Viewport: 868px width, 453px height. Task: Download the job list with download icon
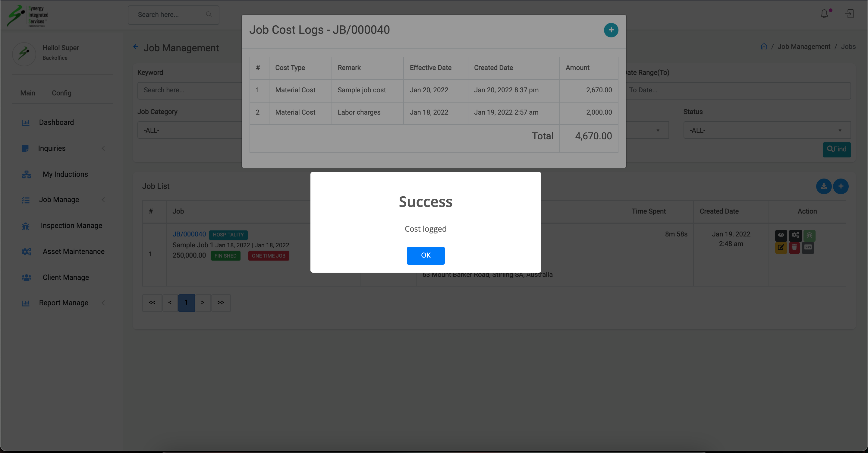point(823,186)
